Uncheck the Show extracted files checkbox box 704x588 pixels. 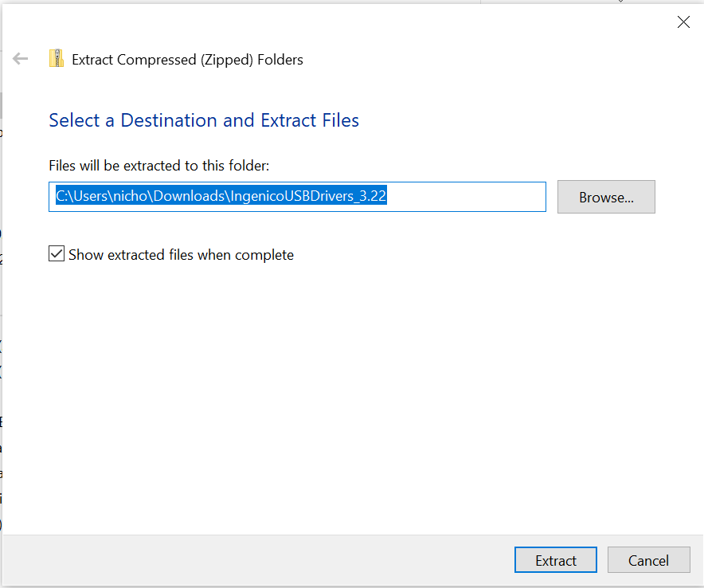coord(57,254)
